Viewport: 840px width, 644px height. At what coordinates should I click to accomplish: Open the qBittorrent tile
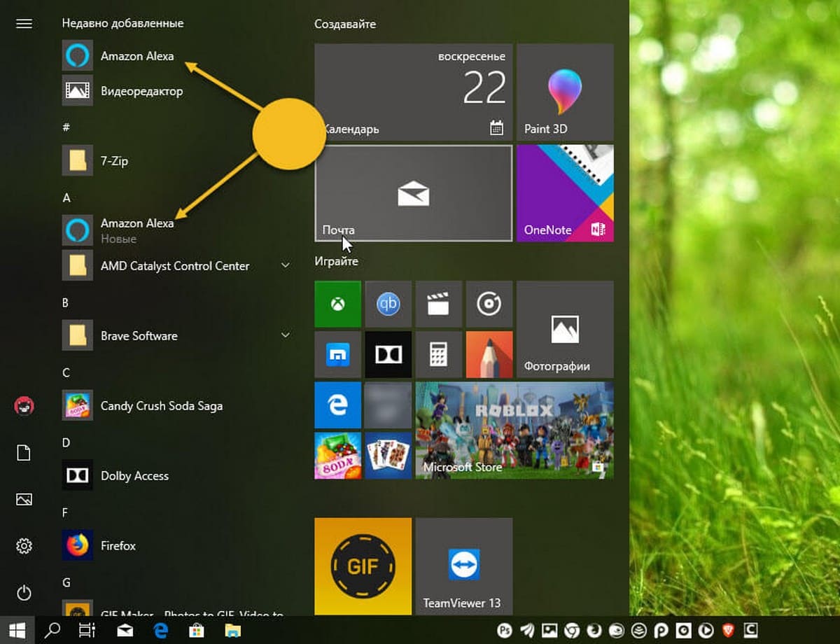pyautogui.click(x=388, y=304)
